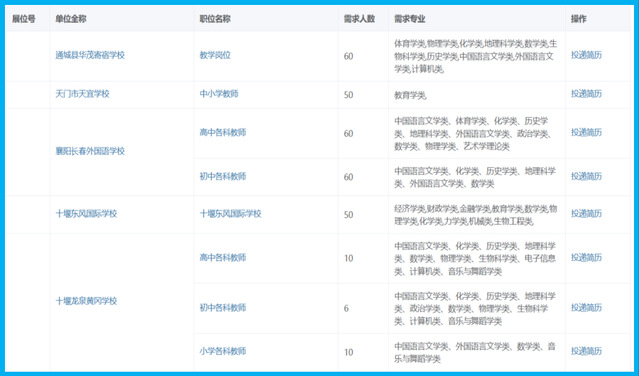
Task: Submit resume for 小学各科教师 row
Action: 586,351
